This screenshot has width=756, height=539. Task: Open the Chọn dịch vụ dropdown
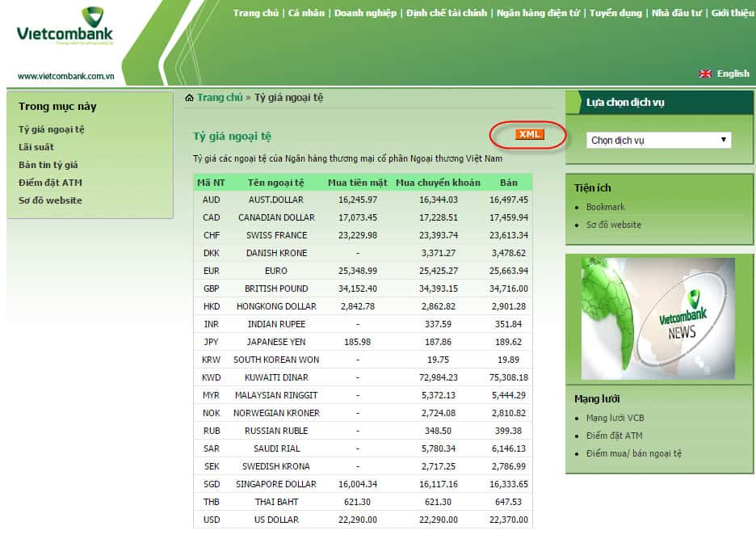click(658, 140)
